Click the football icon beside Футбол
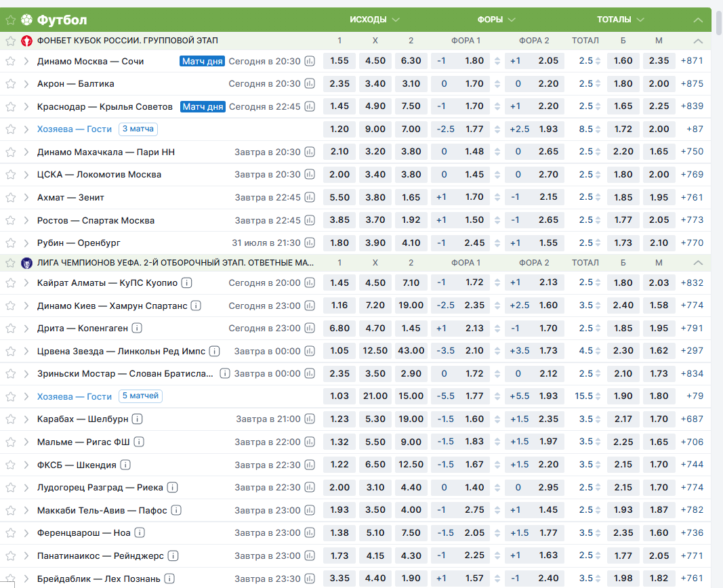This screenshot has width=723, height=588. pyautogui.click(x=26, y=20)
